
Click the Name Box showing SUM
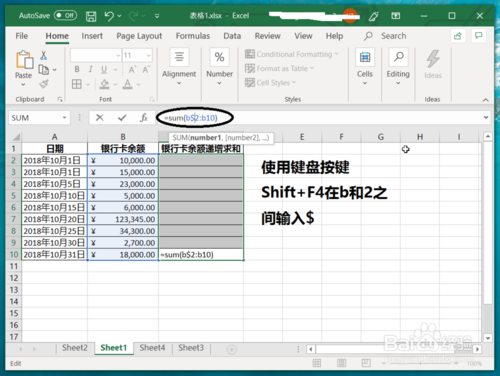pyautogui.click(x=39, y=118)
